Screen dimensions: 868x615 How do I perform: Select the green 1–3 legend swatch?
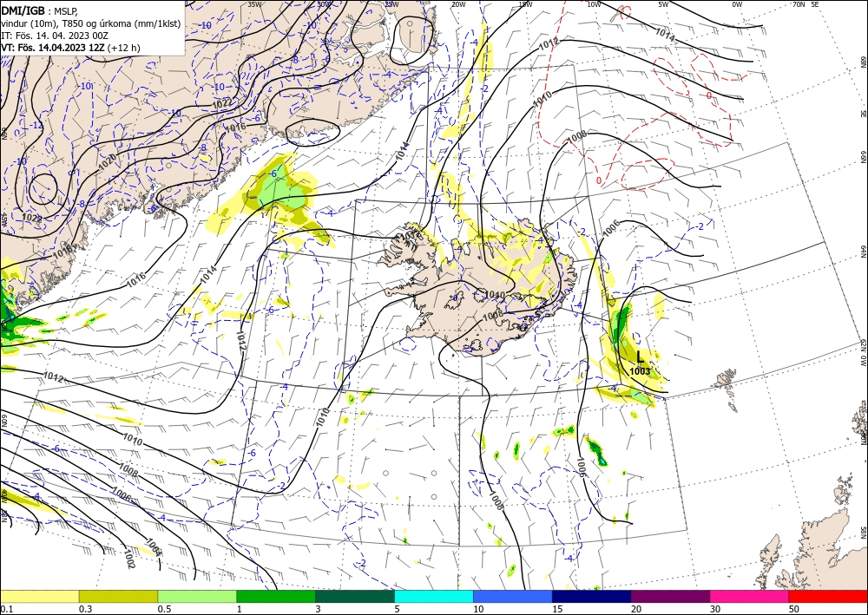(276, 596)
